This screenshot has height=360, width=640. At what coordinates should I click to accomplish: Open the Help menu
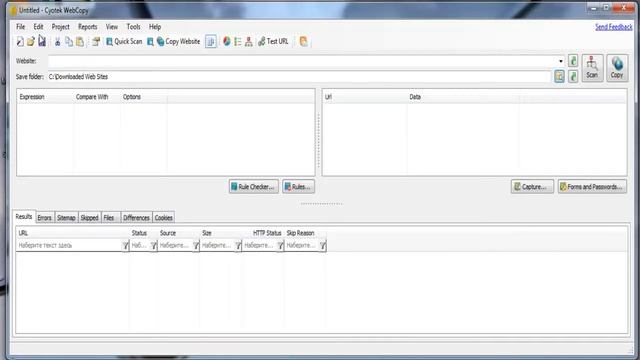155,27
